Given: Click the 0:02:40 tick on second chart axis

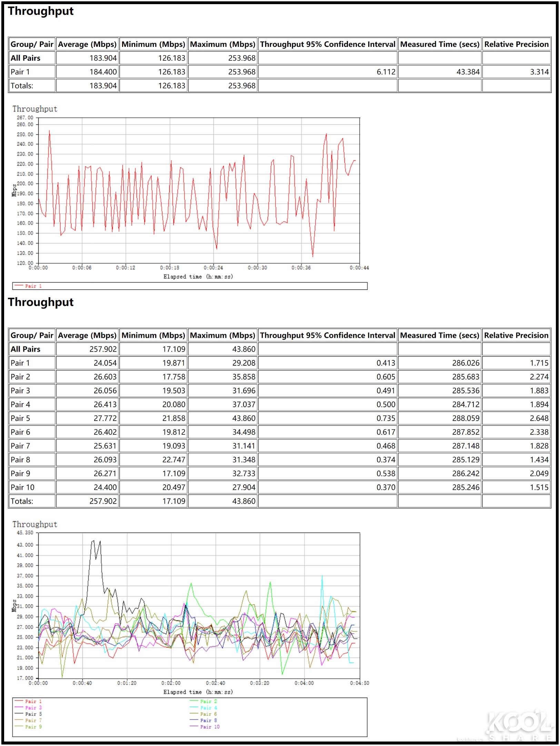Looking at the screenshot, I should click(x=216, y=683).
